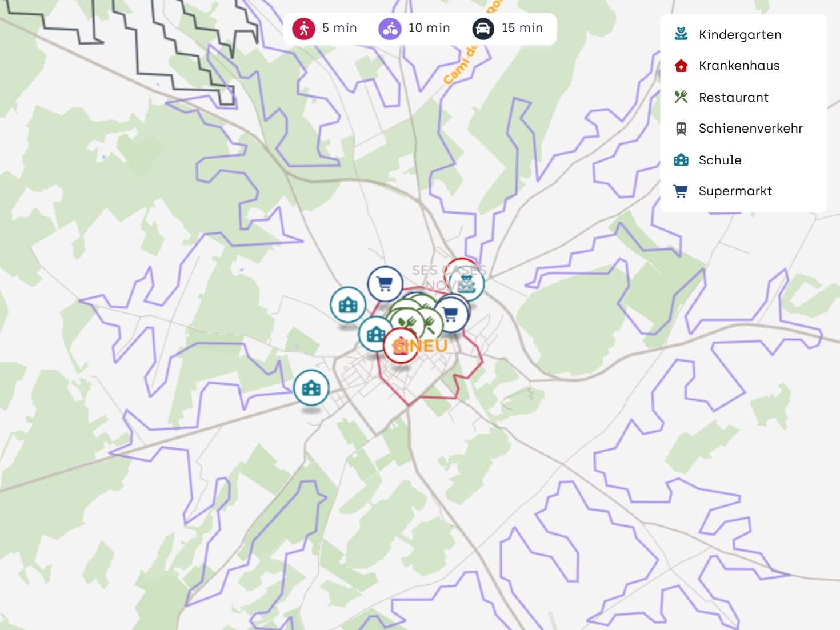This screenshot has width=840, height=630.
Task: Select Krankenhaus in the legend
Action: (x=739, y=66)
